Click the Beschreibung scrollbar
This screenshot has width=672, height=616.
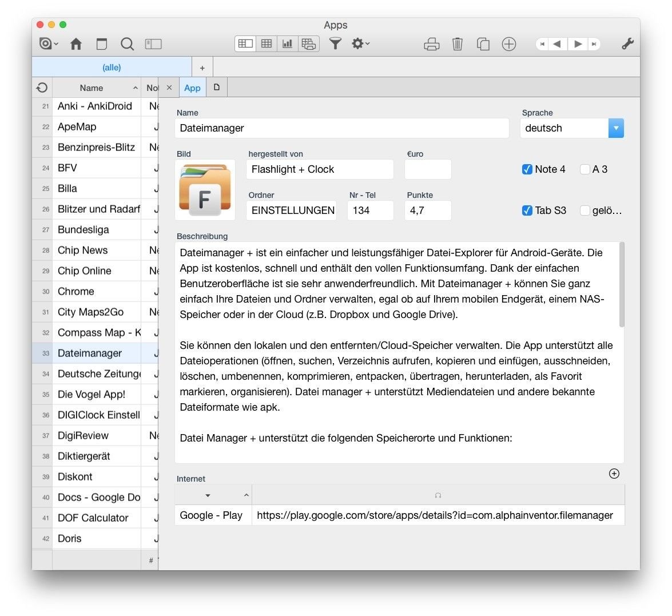622,285
